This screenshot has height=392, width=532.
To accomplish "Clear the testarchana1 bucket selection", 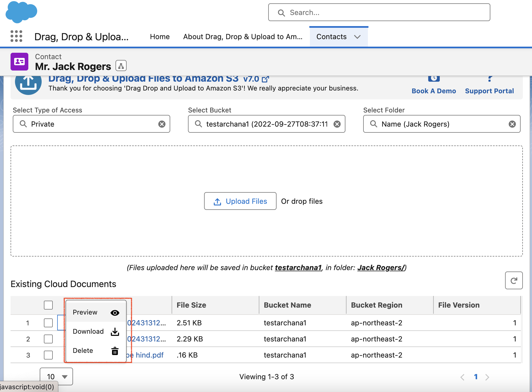I will click(337, 124).
